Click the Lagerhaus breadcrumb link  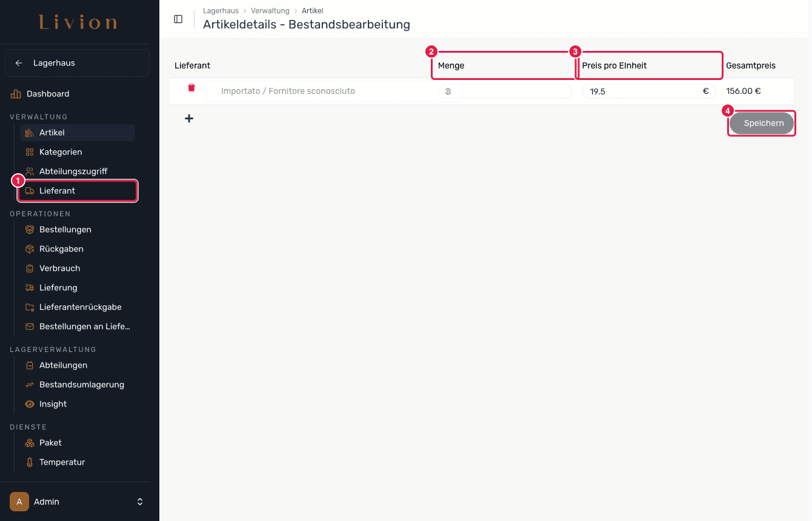click(x=221, y=11)
